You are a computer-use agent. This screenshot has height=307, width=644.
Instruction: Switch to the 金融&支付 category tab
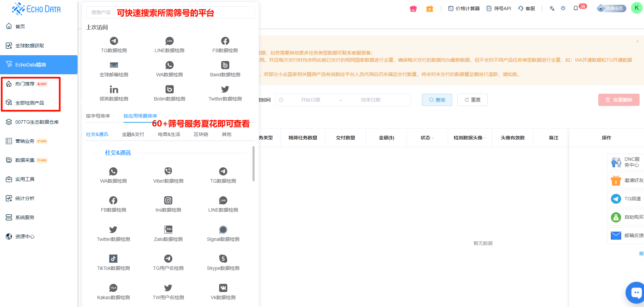pyautogui.click(x=133, y=134)
